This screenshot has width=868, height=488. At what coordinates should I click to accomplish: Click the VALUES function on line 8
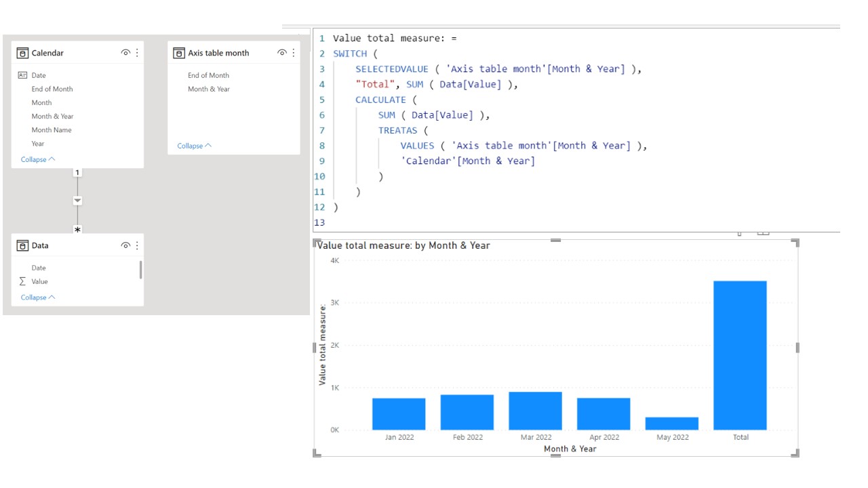coord(417,146)
